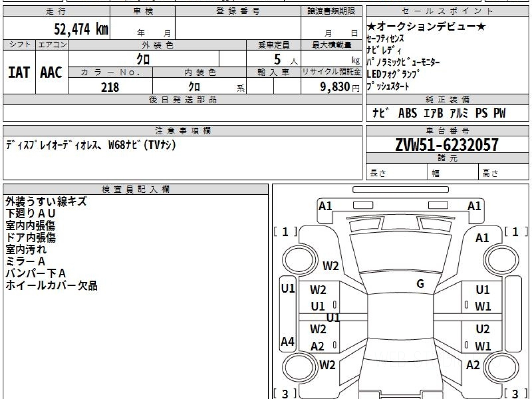Screen dimensions: 532x399
Task: Click the 52,474 km mileage value
Action: click(x=81, y=29)
